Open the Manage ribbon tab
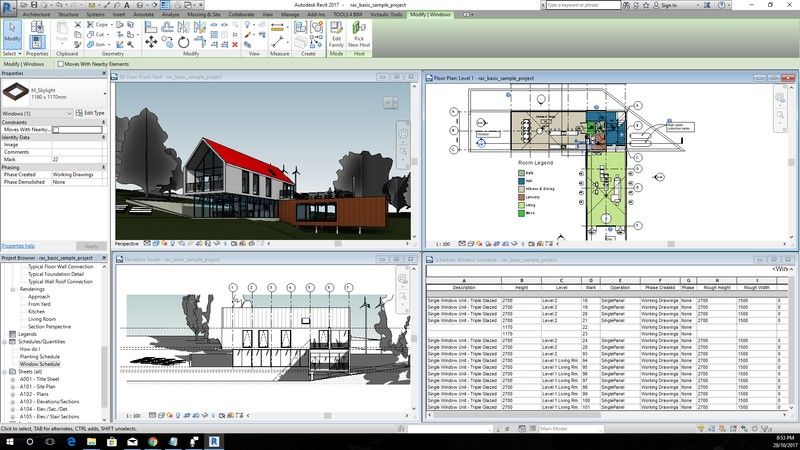 (x=290, y=15)
